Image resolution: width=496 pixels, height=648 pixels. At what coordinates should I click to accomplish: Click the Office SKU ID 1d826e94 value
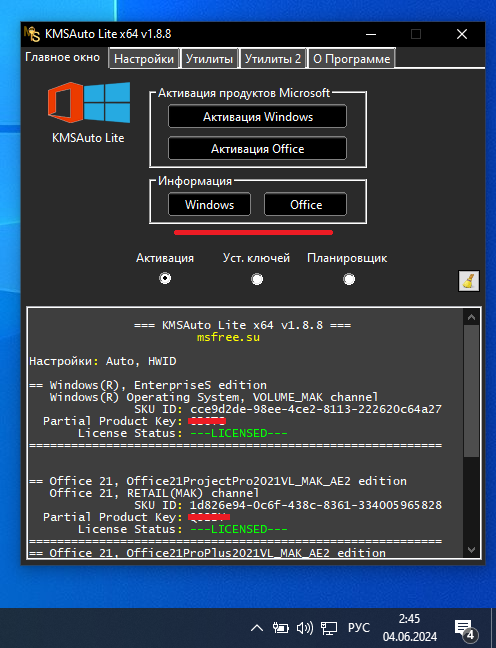[316, 505]
